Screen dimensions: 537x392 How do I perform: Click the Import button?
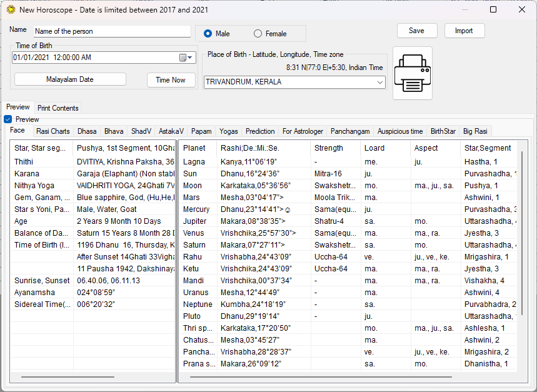[464, 31]
